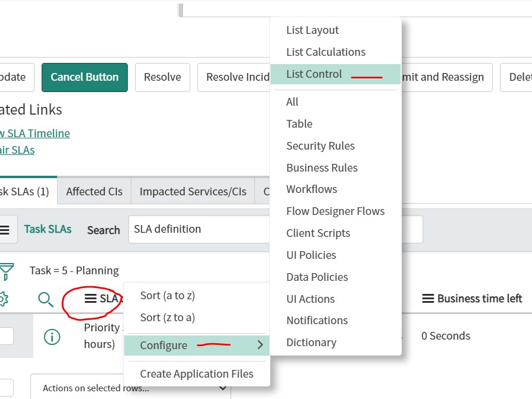Open the Business time left column menu
The height and width of the screenshot is (399, 532).
click(429, 298)
